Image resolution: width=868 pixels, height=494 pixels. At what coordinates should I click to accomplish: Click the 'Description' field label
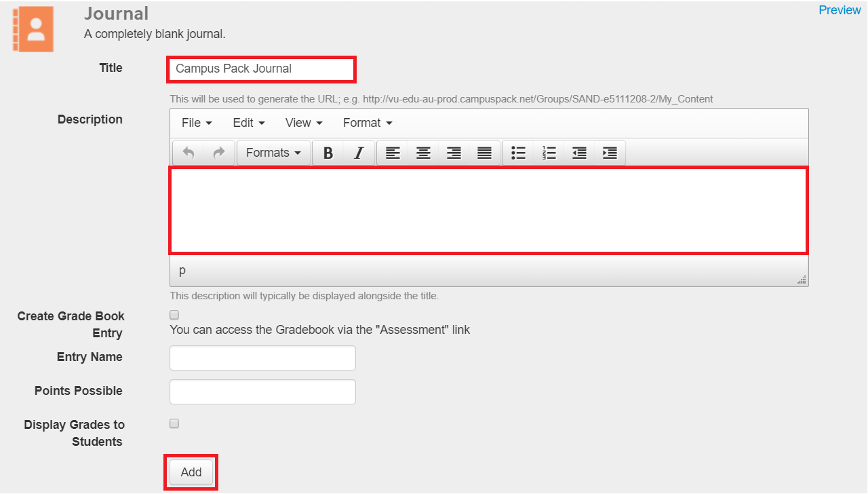[x=90, y=119]
